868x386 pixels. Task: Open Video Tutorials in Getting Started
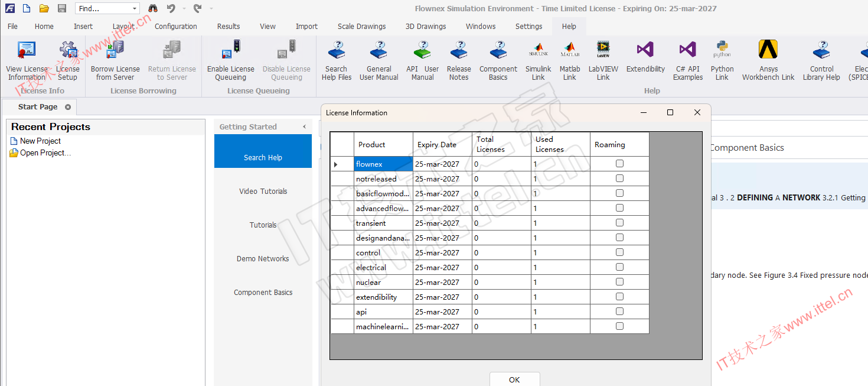(263, 191)
